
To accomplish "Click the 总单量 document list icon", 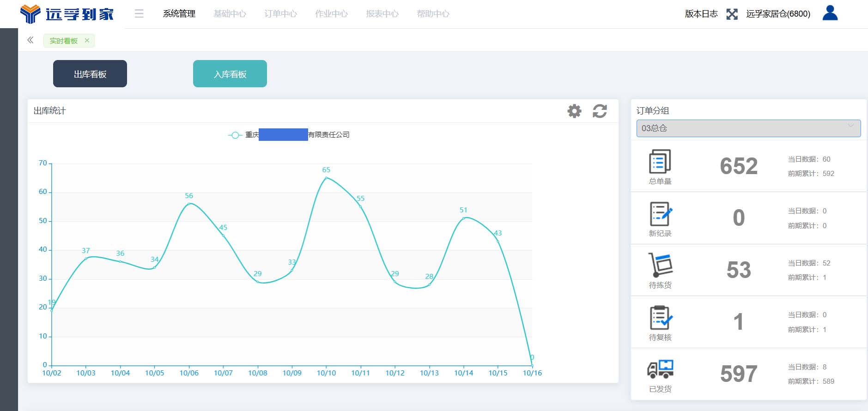I will [x=660, y=162].
